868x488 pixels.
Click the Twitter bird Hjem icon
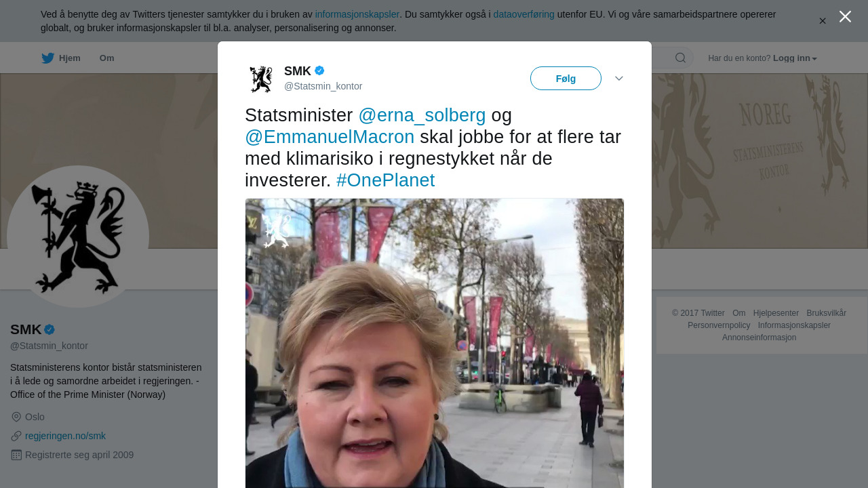(x=47, y=58)
